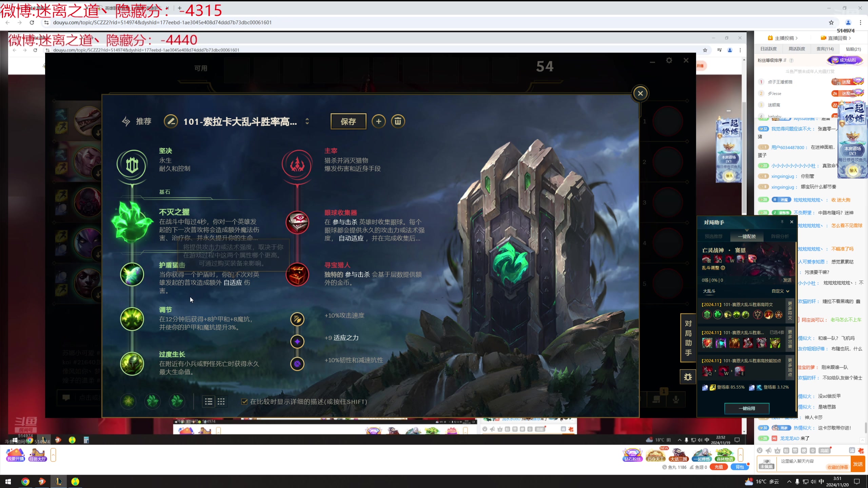Open the volume control in system tray
The height and width of the screenshot is (488, 868).
pyautogui.click(x=813, y=482)
